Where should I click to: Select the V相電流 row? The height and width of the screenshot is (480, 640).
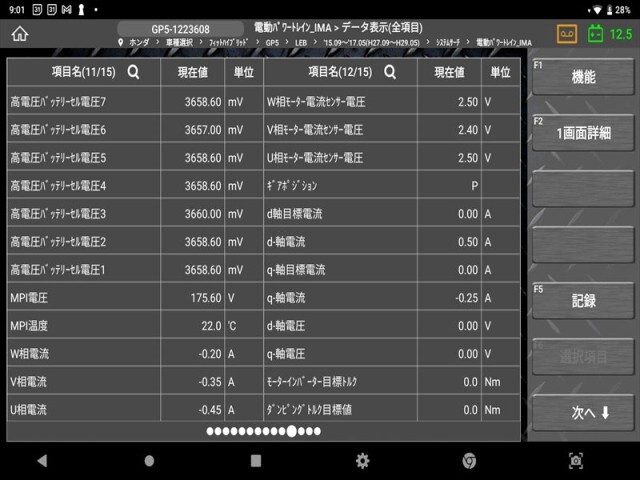point(136,382)
